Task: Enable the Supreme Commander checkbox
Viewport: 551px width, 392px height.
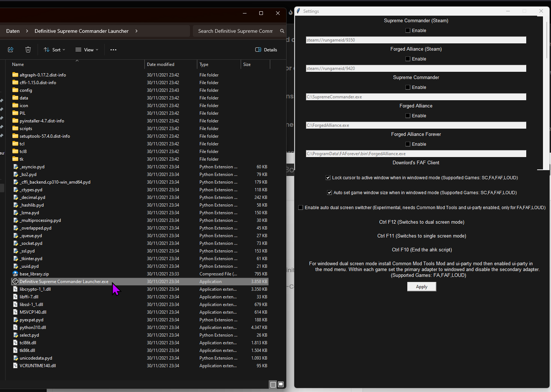Action: pos(408,87)
